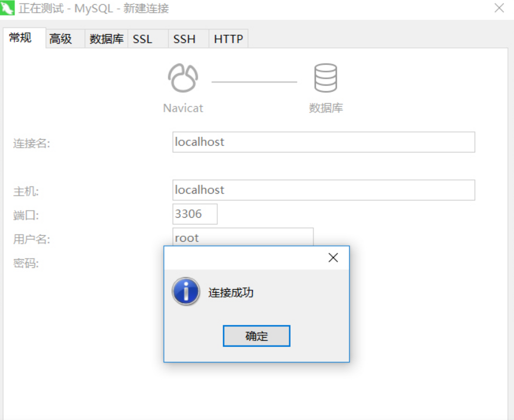Image resolution: width=514 pixels, height=420 pixels.
Task: Close the 新建连接 window
Action: click(499, 8)
